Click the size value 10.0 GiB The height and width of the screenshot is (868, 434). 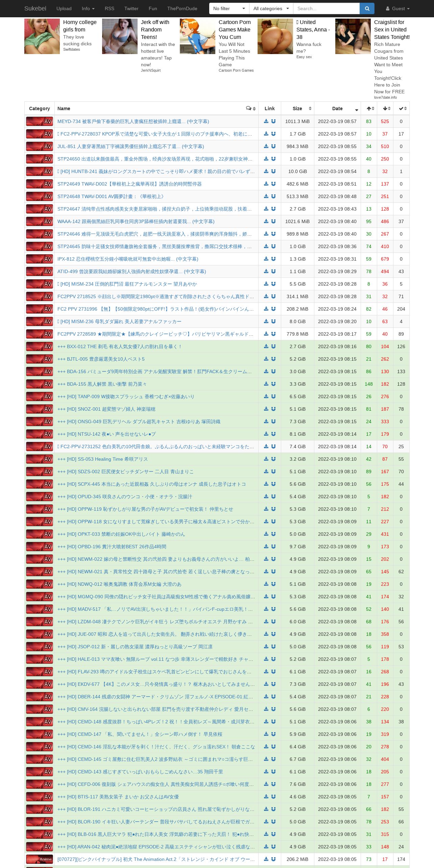[x=297, y=171]
